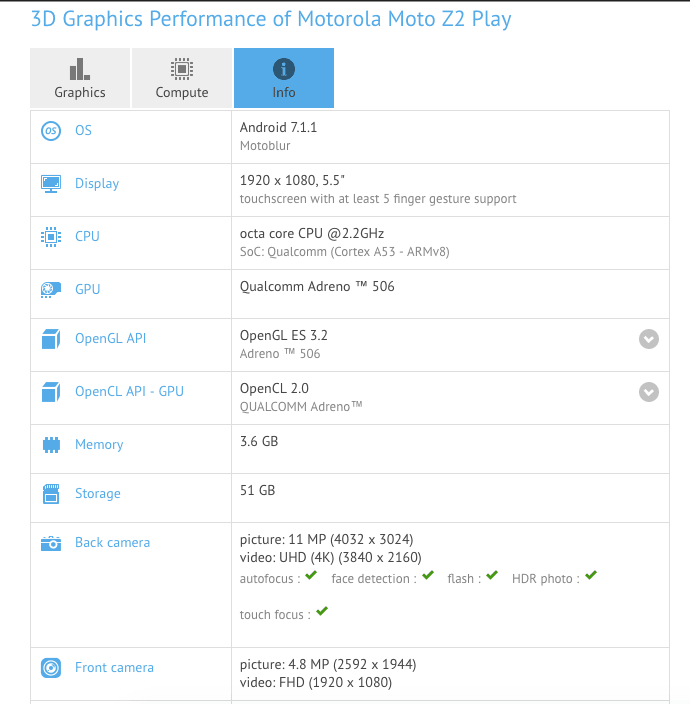The width and height of the screenshot is (690, 704).
Task: Click the CPU chip icon
Action: point(51,237)
